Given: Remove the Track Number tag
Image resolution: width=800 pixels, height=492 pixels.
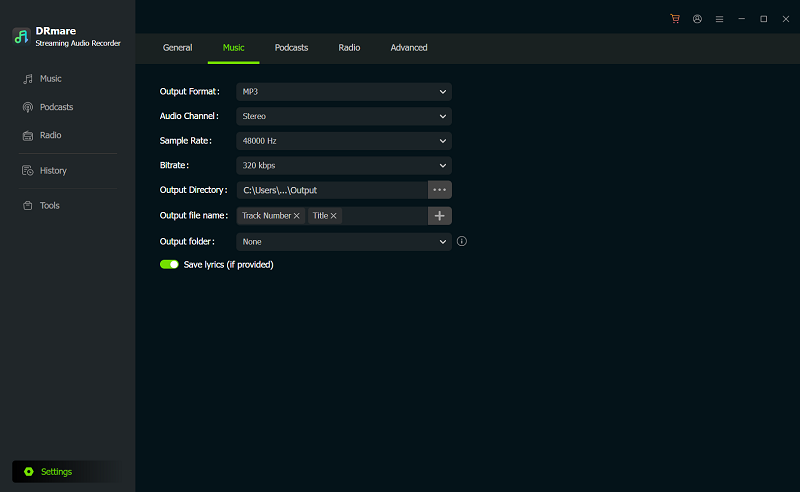Looking at the screenshot, I should (296, 216).
